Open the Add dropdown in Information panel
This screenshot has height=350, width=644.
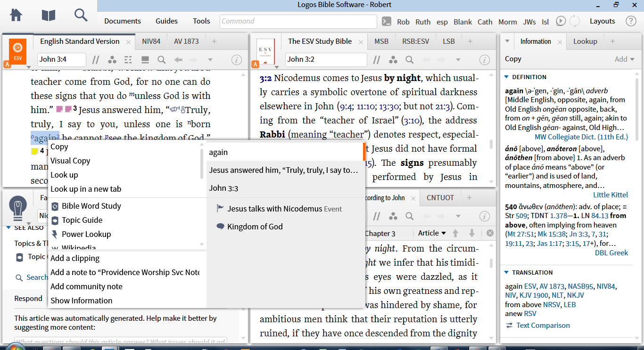pos(624,59)
